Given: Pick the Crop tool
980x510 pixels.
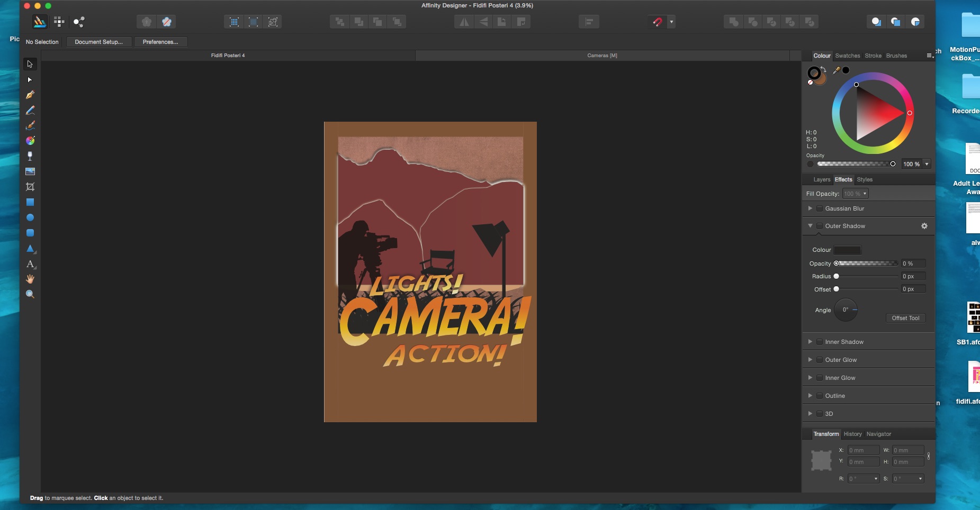Looking at the screenshot, I should click(x=30, y=187).
